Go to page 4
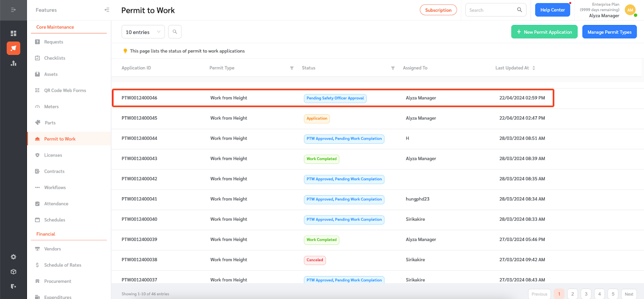This screenshot has width=644, height=299. tap(599, 294)
